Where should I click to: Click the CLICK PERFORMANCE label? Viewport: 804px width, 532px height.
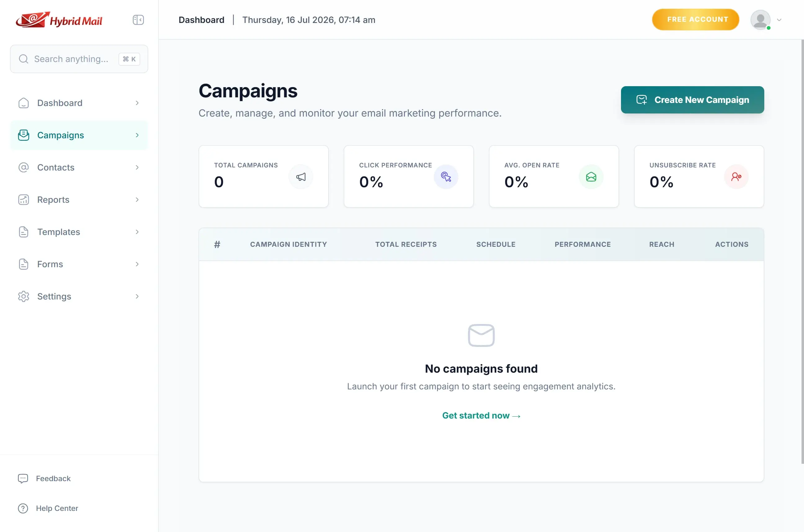click(395, 165)
